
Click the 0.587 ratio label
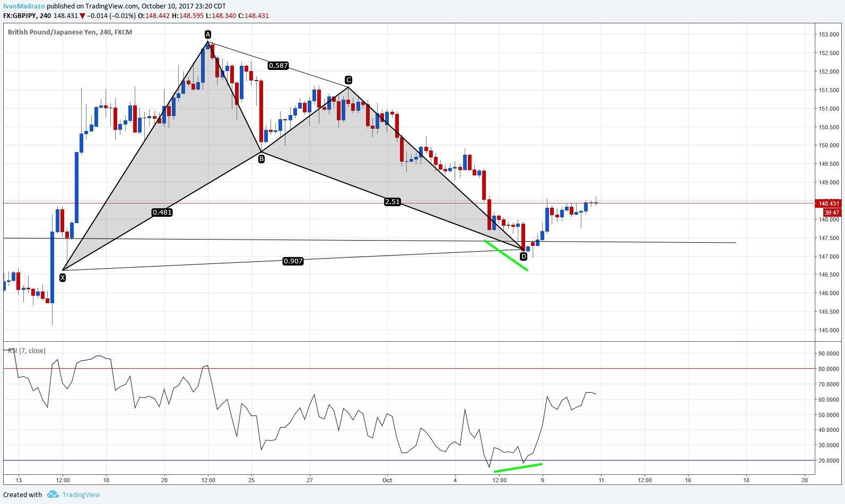coord(278,66)
